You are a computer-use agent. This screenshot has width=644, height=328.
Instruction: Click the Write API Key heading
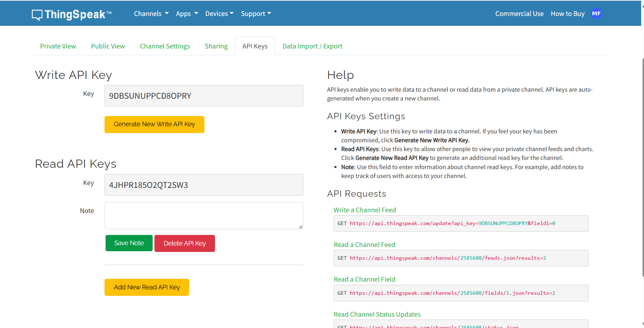tap(73, 75)
